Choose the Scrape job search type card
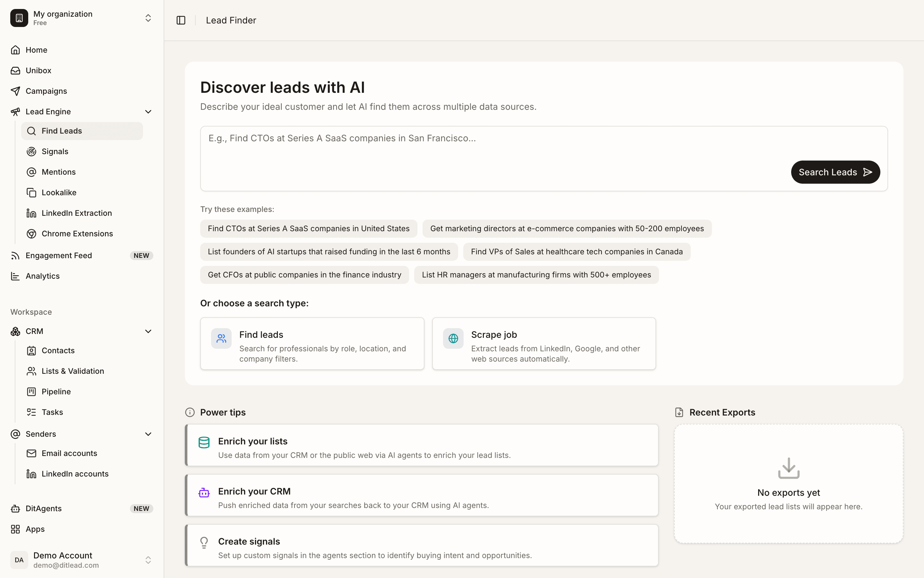 coord(544,344)
